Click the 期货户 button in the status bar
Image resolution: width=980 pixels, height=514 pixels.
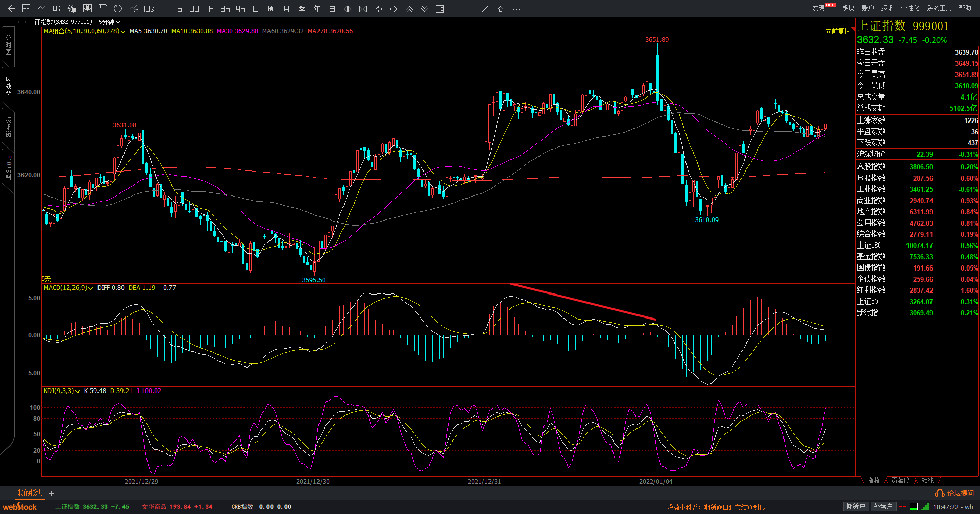click(855, 506)
